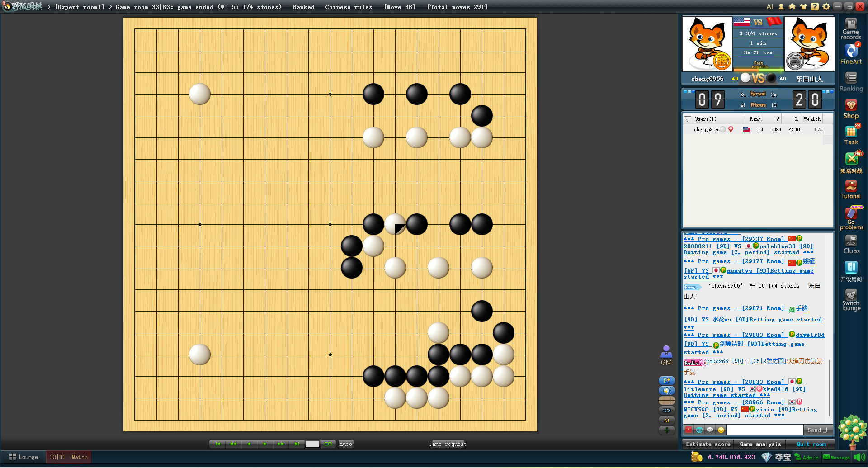
Task: Sort by Users(1) column header
Action: coord(717,119)
